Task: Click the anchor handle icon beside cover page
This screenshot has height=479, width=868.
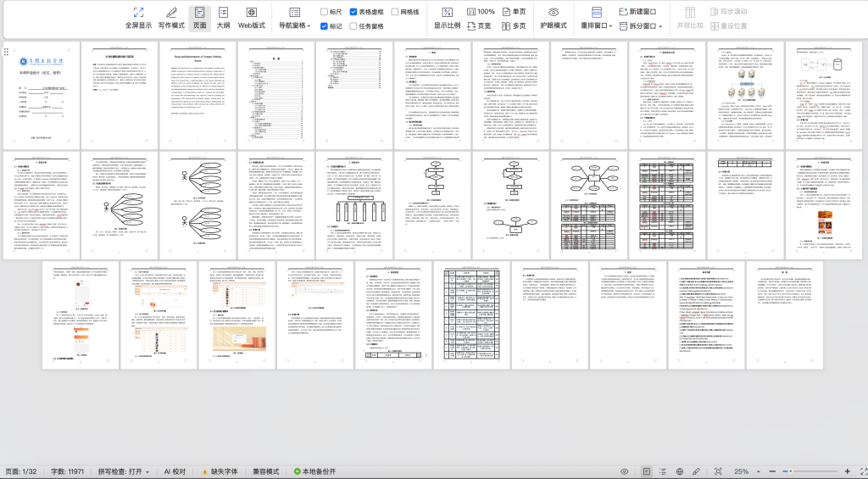Action: [x=6, y=52]
